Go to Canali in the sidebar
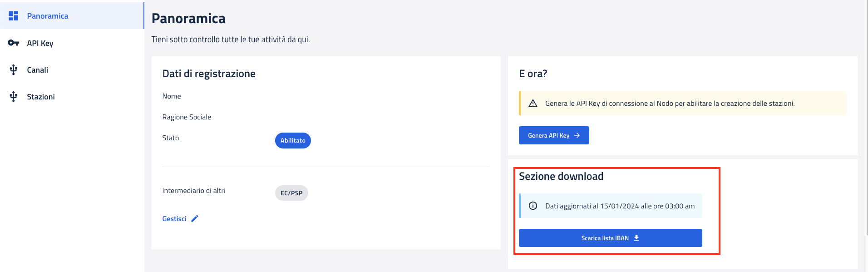The height and width of the screenshot is (272, 868). [38, 70]
